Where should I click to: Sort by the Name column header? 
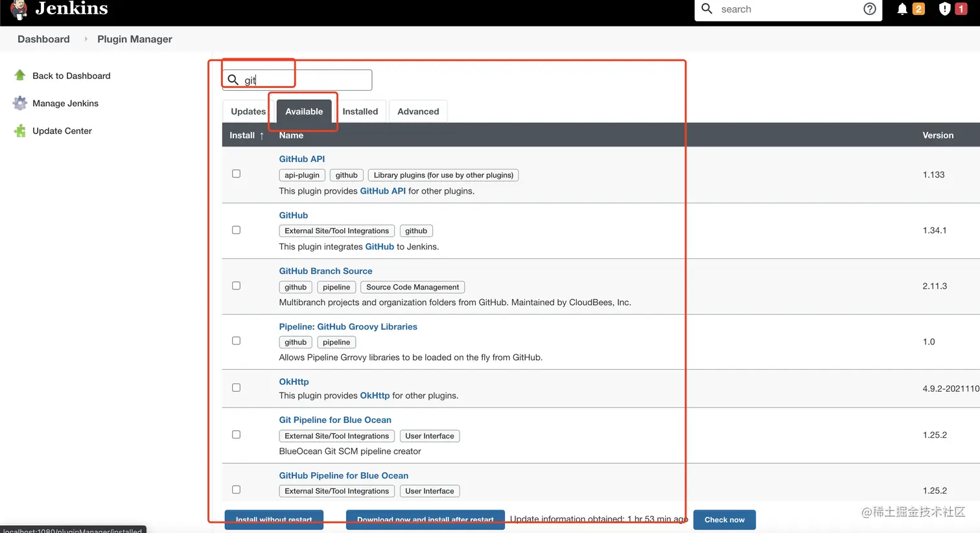tap(291, 135)
